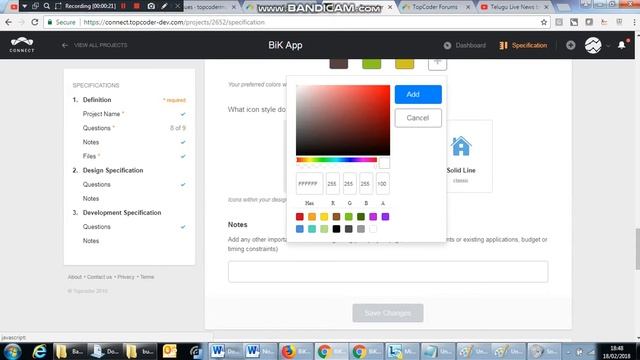Go back to View All Projects
640x360 pixels.
click(95, 45)
